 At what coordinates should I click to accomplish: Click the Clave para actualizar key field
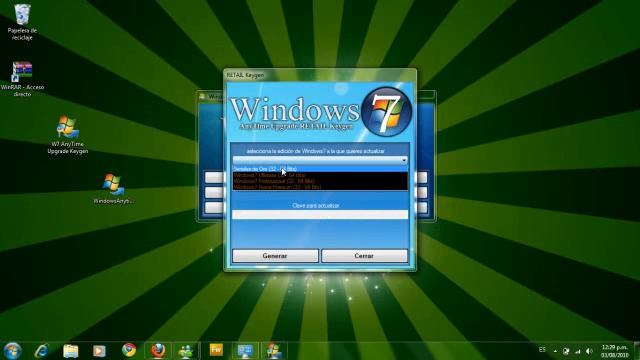click(320, 215)
